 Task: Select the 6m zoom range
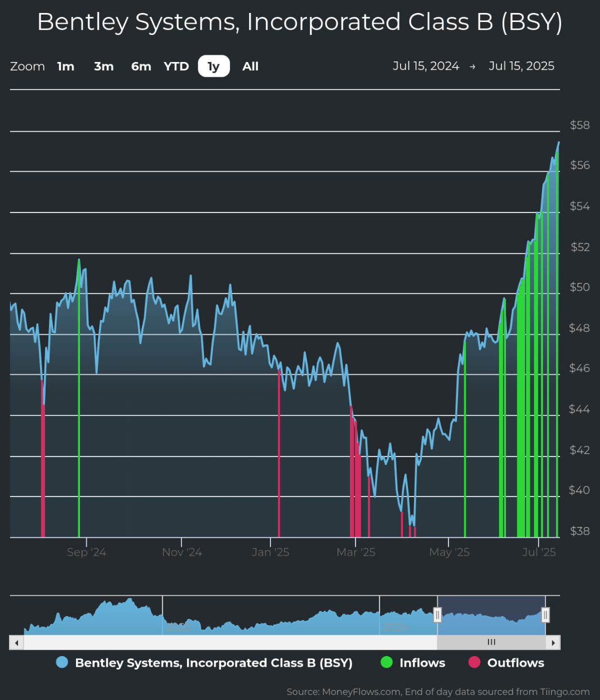141,67
